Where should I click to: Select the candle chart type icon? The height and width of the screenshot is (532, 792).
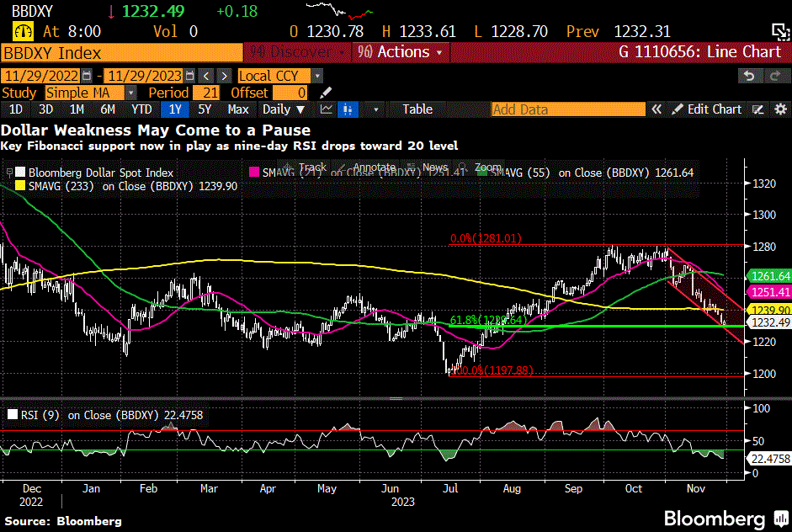[x=348, y=109]
